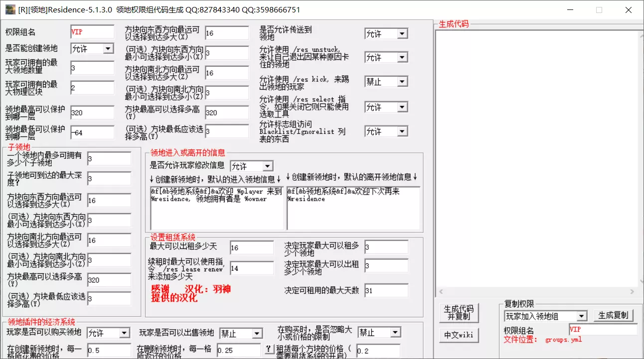The height and width of the screenshot is (359, 644).
Task: Click the right scroll arrow in code output
Action: [x=633, y=291]
